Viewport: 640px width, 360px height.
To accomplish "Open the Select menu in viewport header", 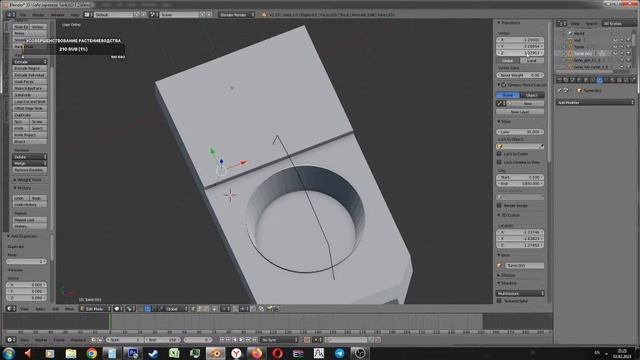I will click(x=40, y=309).
